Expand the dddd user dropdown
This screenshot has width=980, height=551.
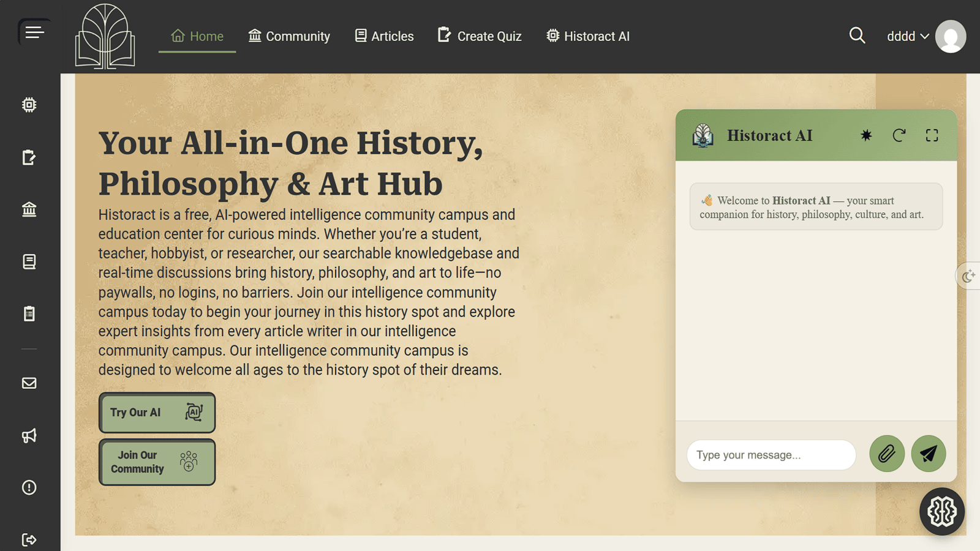908,37
